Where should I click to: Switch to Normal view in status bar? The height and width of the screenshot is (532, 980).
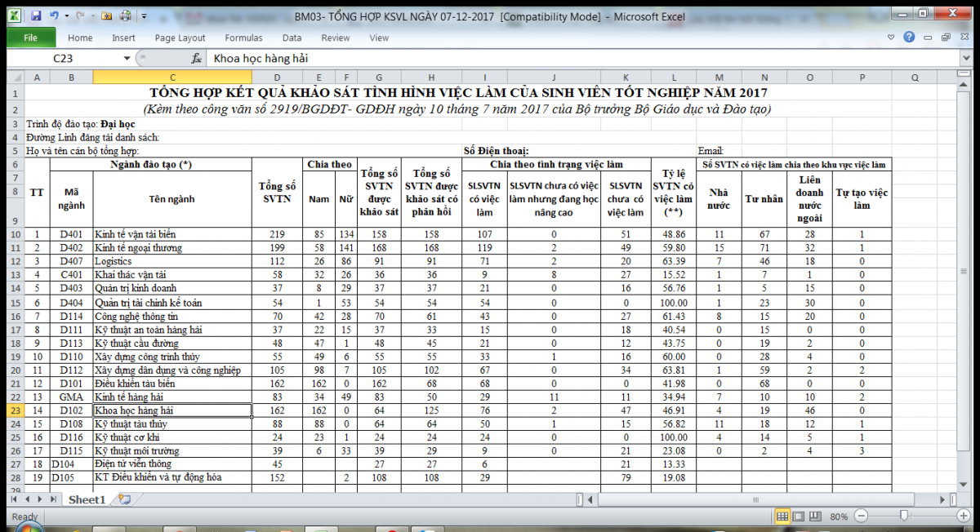[x=782, y=516]
